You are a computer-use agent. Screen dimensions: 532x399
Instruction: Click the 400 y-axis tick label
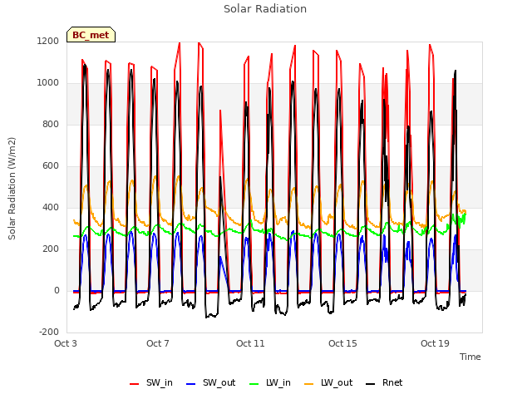[51, 207]
